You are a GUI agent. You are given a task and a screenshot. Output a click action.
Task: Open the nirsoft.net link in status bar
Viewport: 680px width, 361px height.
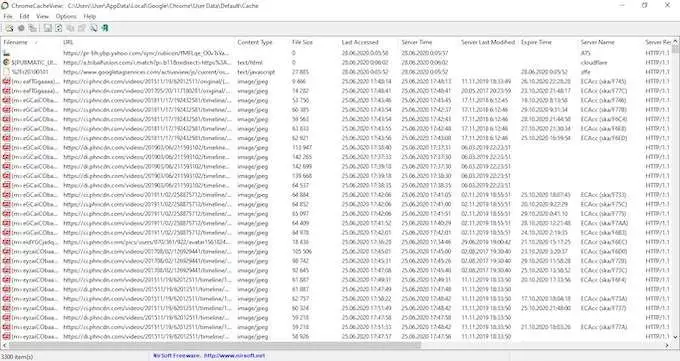pyautogui.click(x=234, y=356)
